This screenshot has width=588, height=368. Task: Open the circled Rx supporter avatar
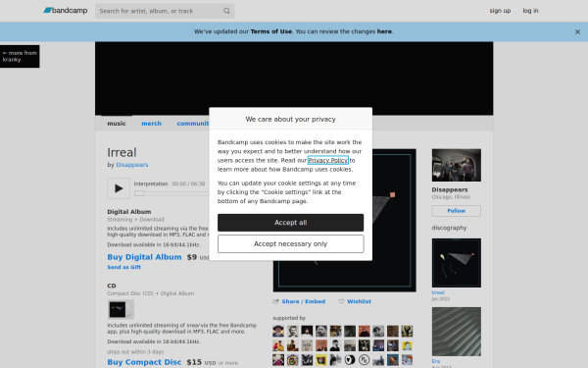point(365,360)
